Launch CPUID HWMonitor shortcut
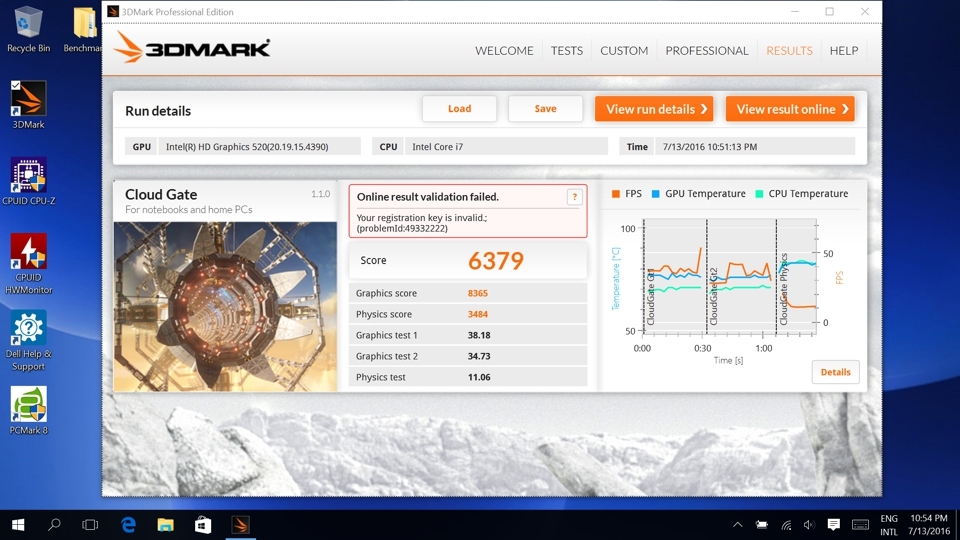The image size is (960, 540). [x=28, y=264]
